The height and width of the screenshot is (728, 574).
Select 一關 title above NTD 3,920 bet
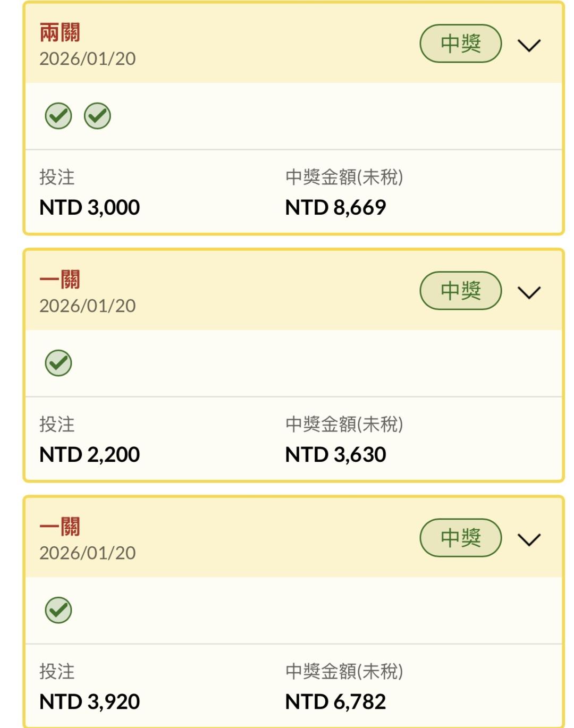point(60,527)
